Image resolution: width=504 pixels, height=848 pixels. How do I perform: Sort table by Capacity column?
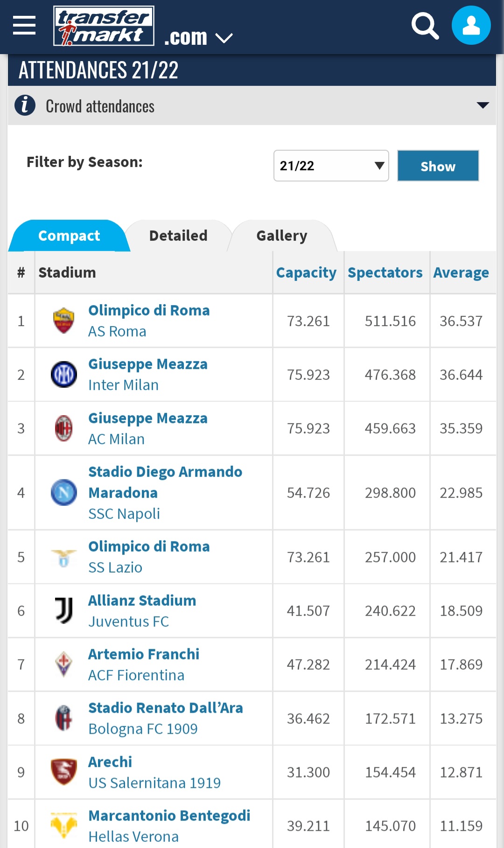tap(306, 273)
